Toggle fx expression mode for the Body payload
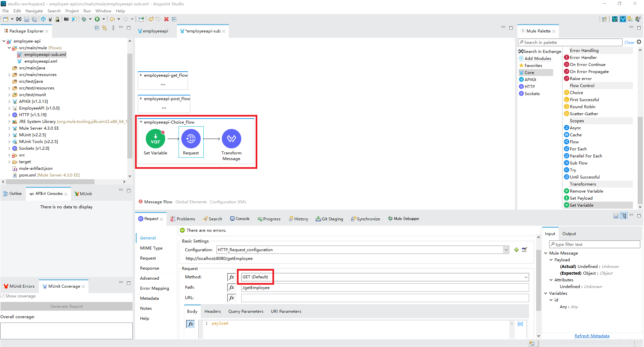The width and height of the screenshot is (644, 347). pos(190,324)
